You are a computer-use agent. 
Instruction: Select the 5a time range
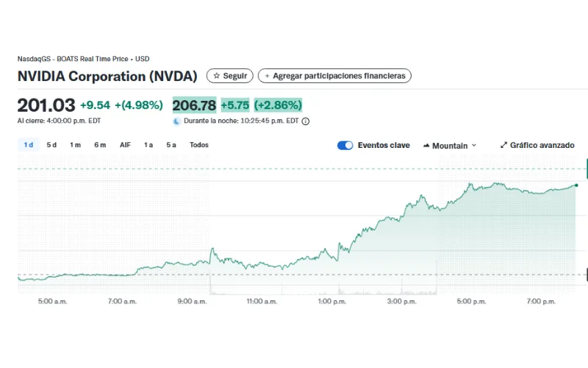(171, 145)
